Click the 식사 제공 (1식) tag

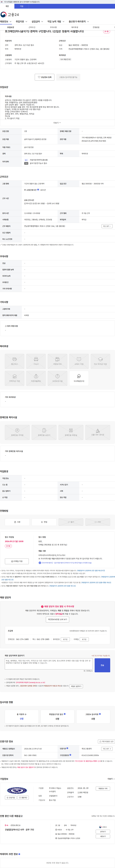[x=65, y=59]
